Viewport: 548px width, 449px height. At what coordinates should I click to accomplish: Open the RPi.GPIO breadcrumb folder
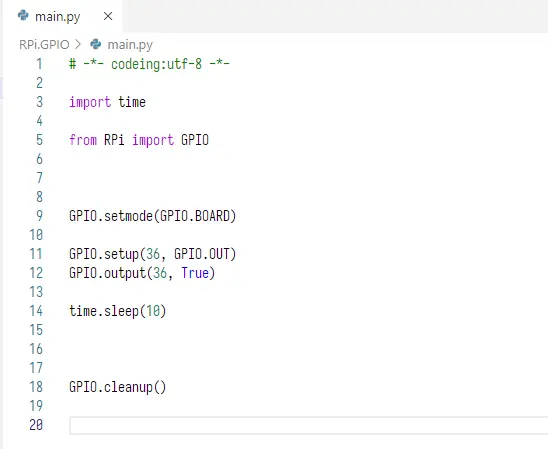click(x=44, y=45)
